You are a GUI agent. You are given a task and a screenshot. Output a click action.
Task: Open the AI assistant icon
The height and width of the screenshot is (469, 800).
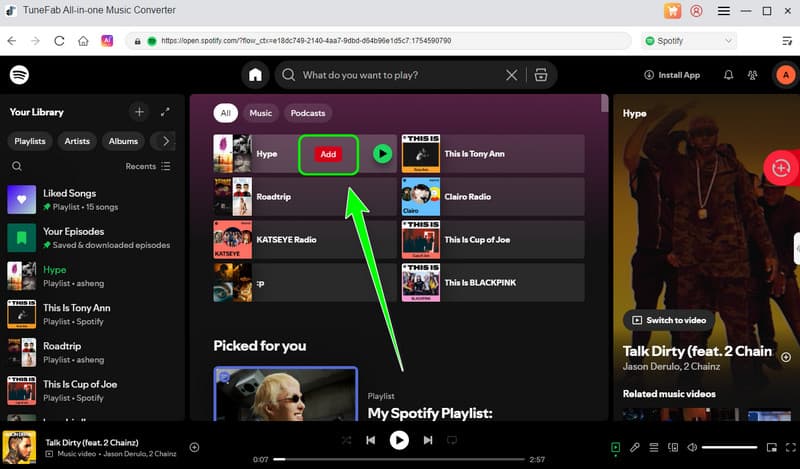107,41
